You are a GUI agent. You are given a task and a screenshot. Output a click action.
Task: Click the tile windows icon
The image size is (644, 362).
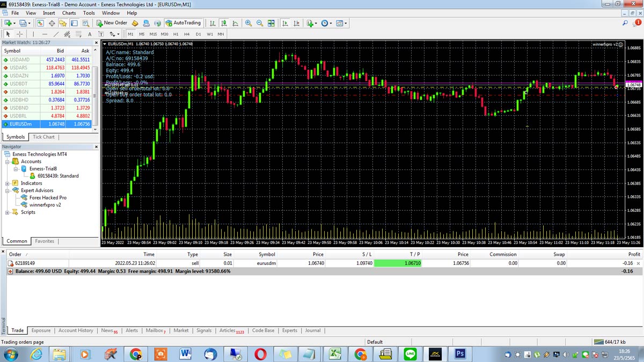(x=271, y=23)
